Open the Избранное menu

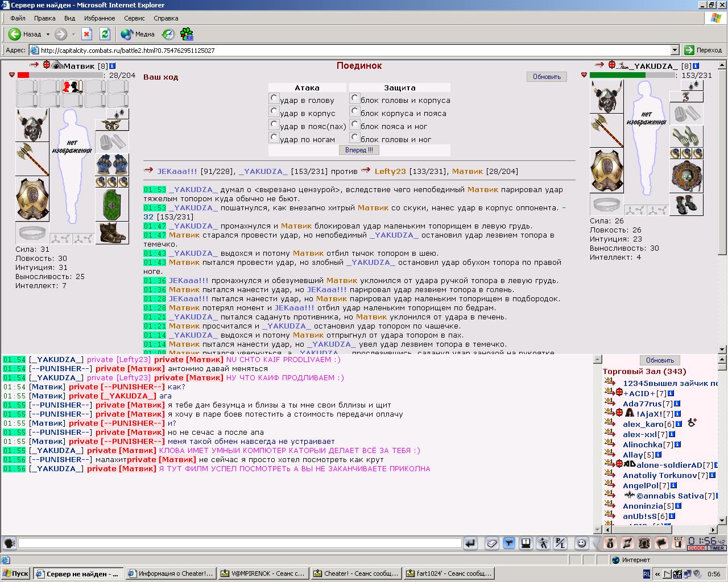coord(100,18)
